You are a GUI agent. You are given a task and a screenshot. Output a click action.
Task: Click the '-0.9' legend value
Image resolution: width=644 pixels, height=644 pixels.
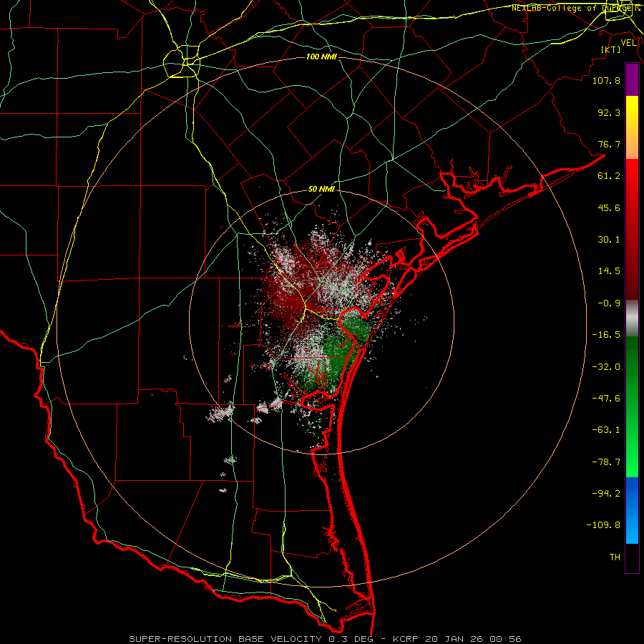pos(609,303)
